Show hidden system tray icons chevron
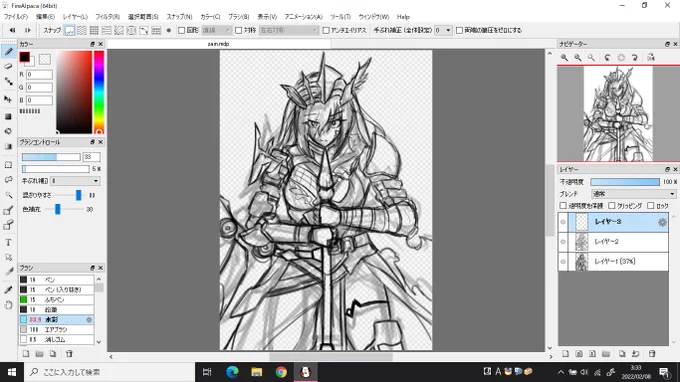This screenshot has width=680, height=382. coord(560,372)
